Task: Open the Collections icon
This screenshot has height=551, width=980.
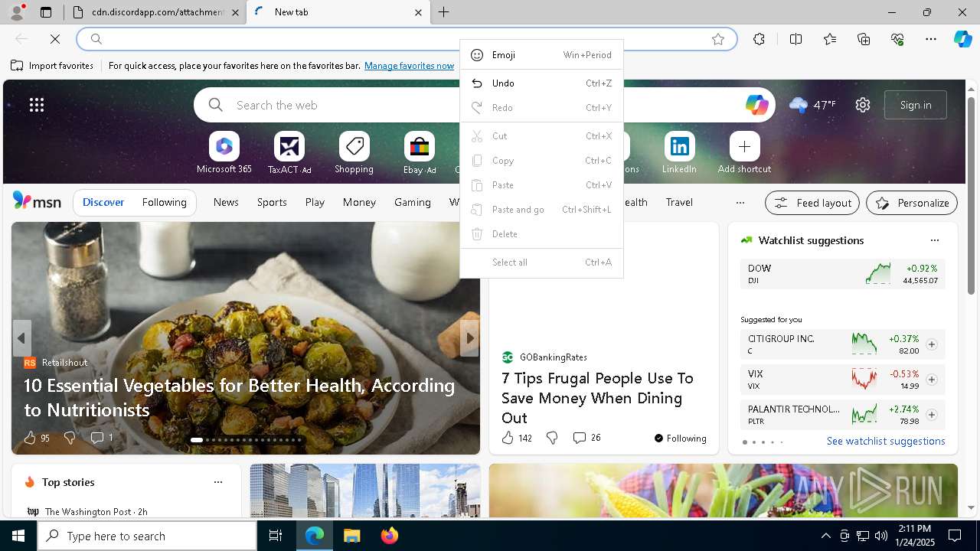Action: click(864, 39)
